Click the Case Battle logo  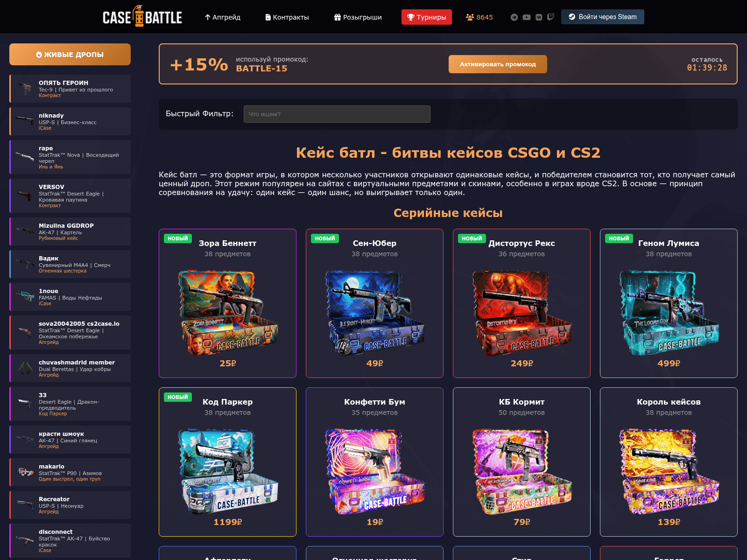point(142,16)
